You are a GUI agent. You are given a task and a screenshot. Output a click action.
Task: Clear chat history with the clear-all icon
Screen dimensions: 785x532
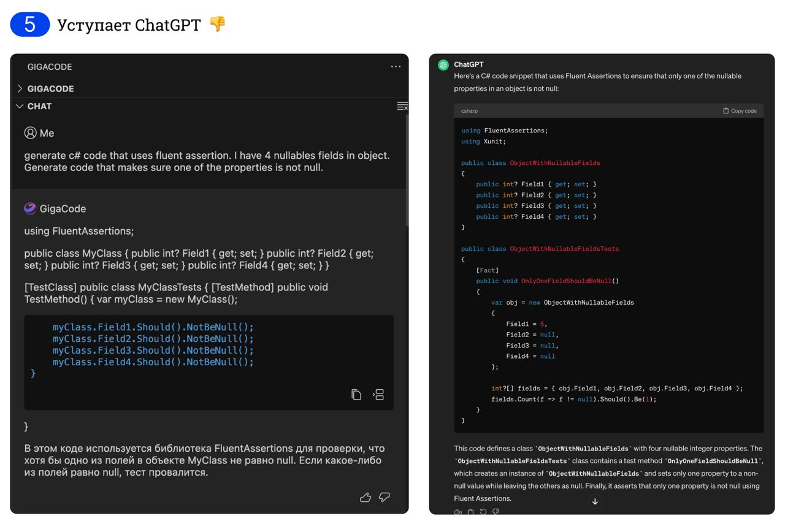(x=402, y=107)
